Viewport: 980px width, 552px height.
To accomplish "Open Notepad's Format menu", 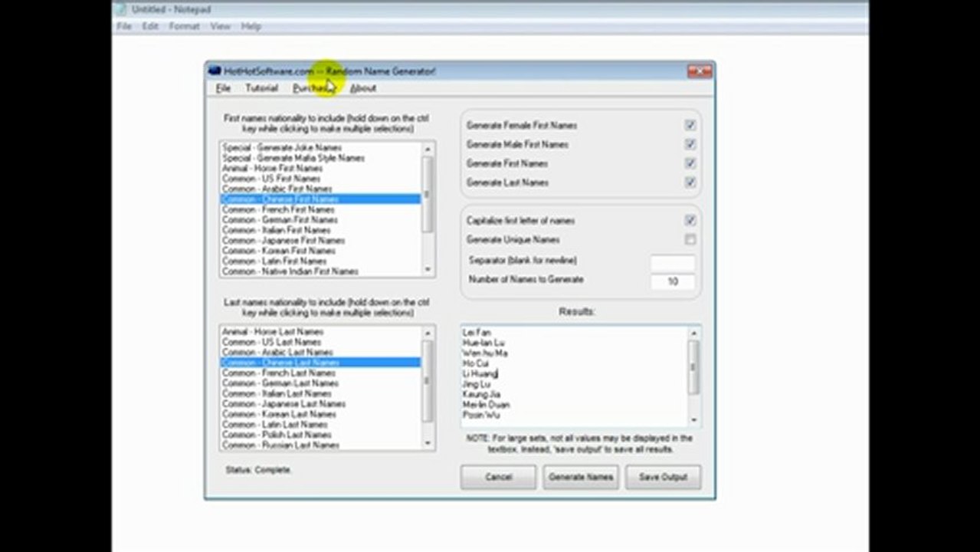I will [x=184, y=26].
